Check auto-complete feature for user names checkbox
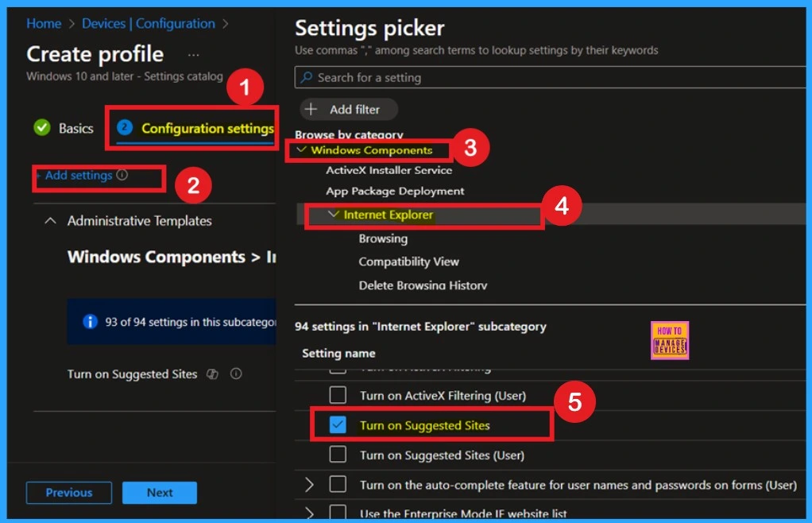 pos(338,485)
